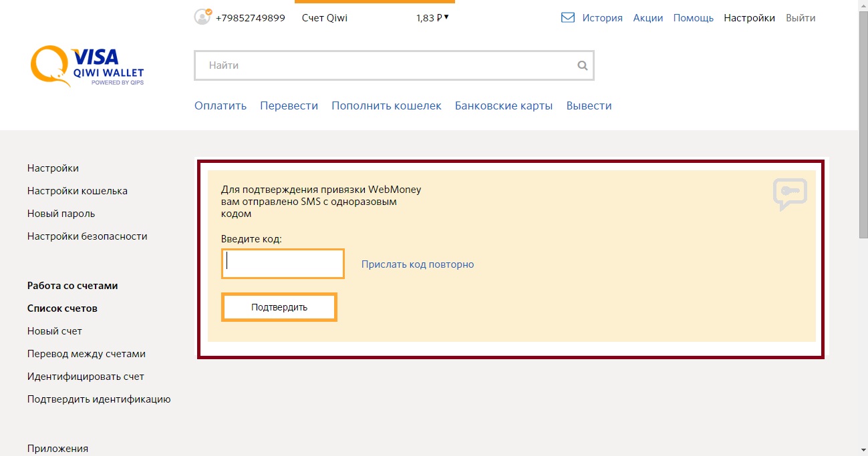868x456 pixels.
Task: Click the Счет Qiwi label
Action: tap(325, 18)
